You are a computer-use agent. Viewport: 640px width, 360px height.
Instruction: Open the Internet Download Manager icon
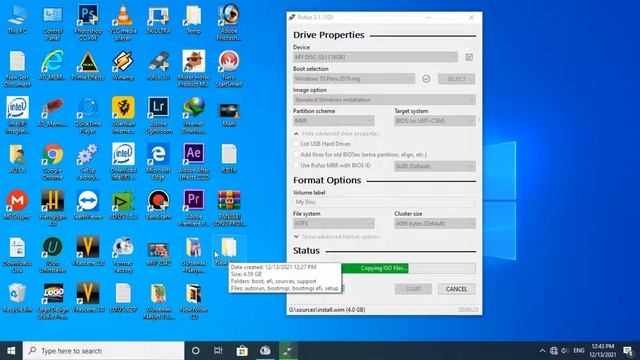click(x=193, y=115)
